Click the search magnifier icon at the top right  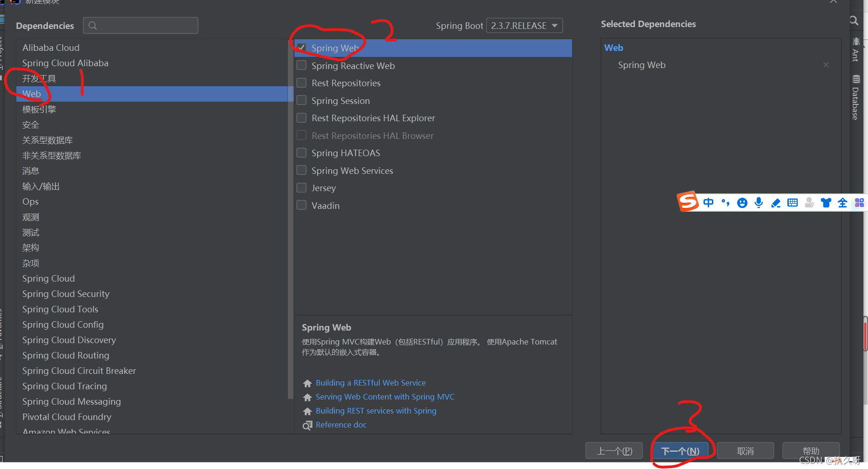point(854,21)
